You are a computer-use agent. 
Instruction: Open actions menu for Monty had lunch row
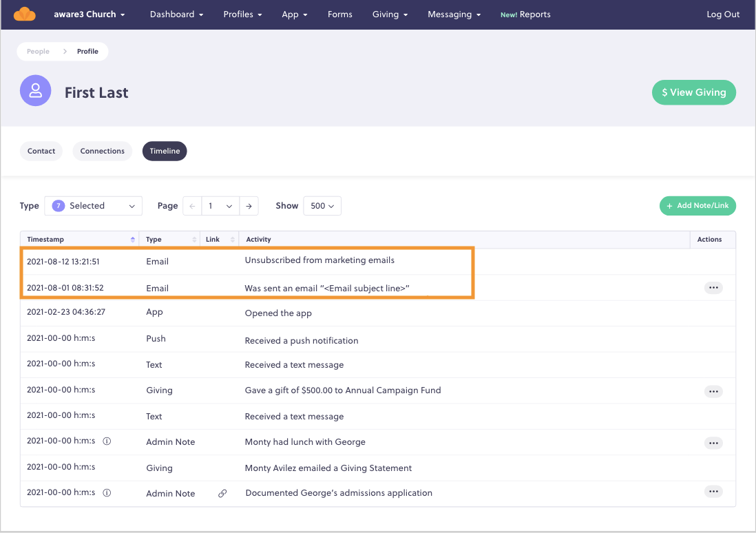[x=713, y=443]
